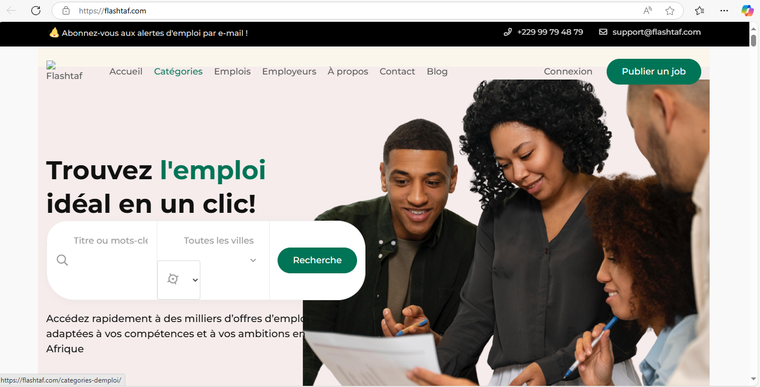The height and width of the screenshot is (387, 760).
Task: Open the Employeurs page
Action: 289,71
